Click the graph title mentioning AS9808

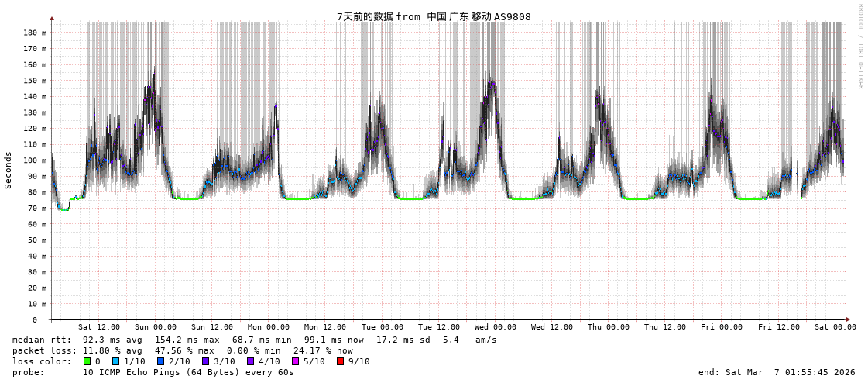[x=434, y=16]
